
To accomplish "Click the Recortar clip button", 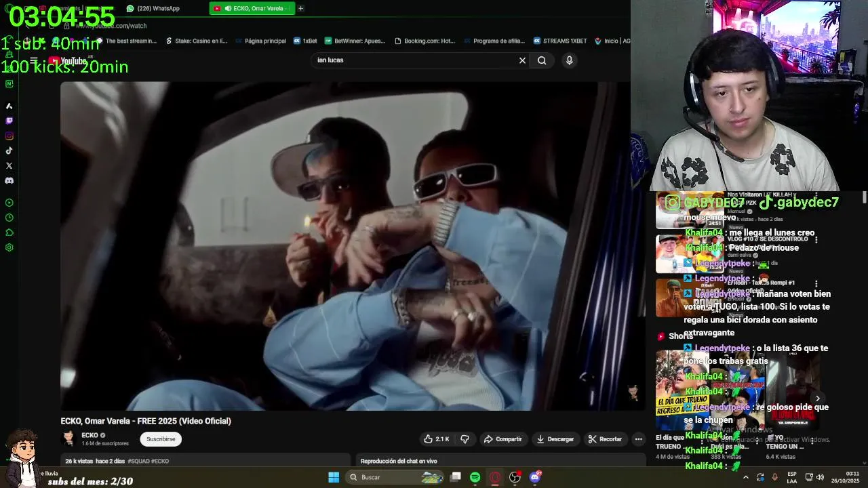I will [x=605, y=439].
